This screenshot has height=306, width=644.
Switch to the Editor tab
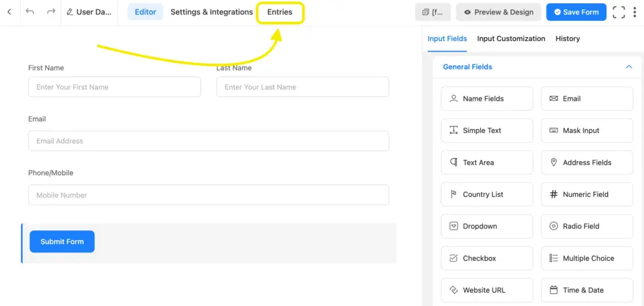point(145,12)
